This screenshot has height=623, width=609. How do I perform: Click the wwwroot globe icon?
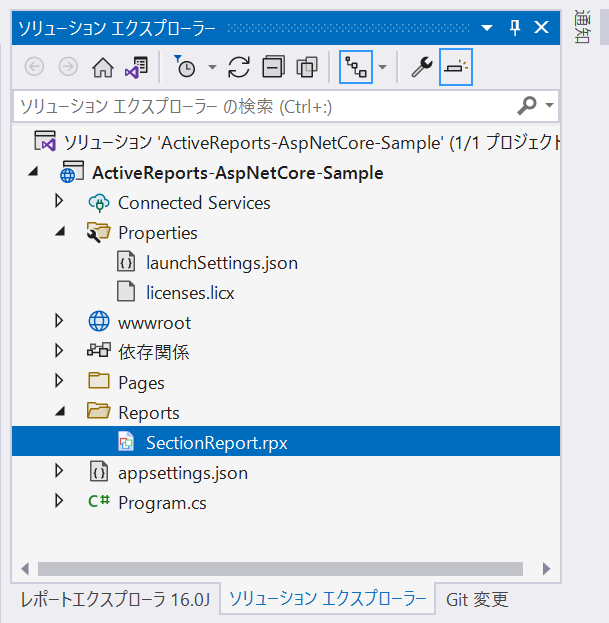pos(99,322)
